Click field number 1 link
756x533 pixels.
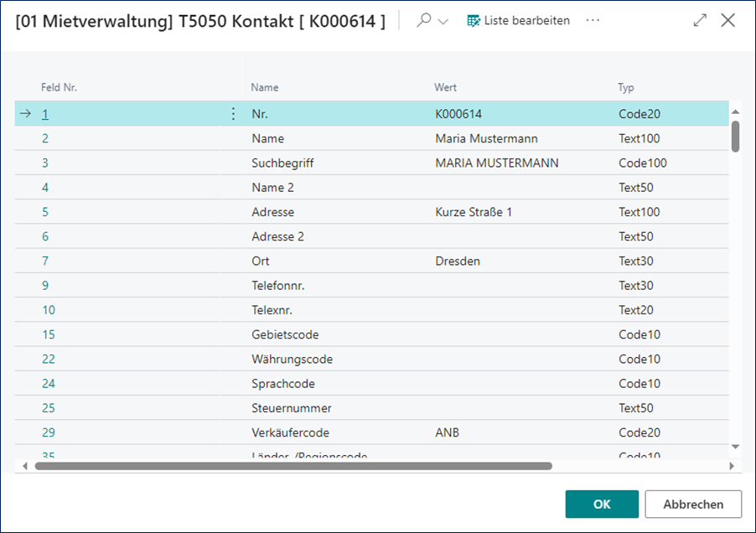pos(46,114)
